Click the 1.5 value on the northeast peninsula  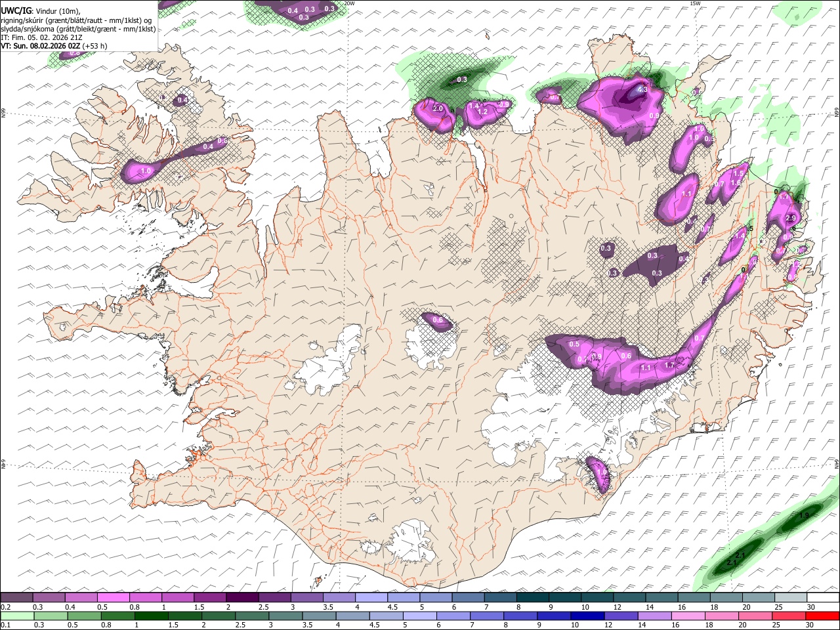[738, 173]
